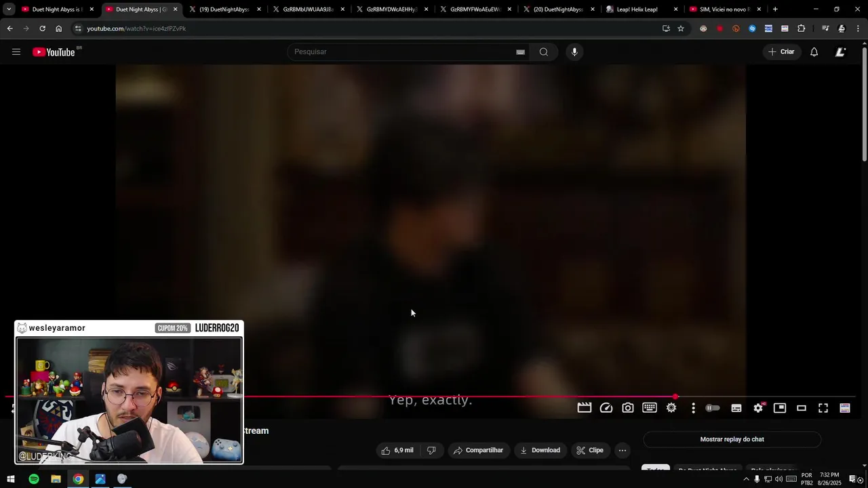Screen dimensions: 868x488
Task: Open Spotify from the taskbar
Action: tap(34, 479)
